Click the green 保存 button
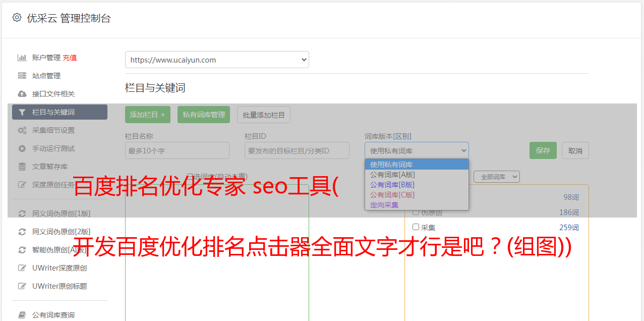644x321 pixels. coord(543,150)
